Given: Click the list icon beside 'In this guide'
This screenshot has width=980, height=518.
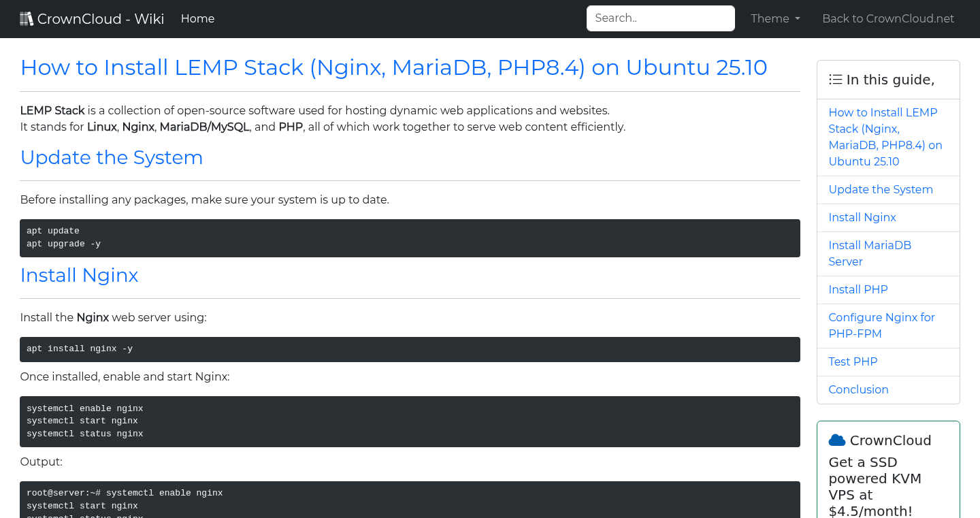Looking at the screenshot, I should [835, 79].
